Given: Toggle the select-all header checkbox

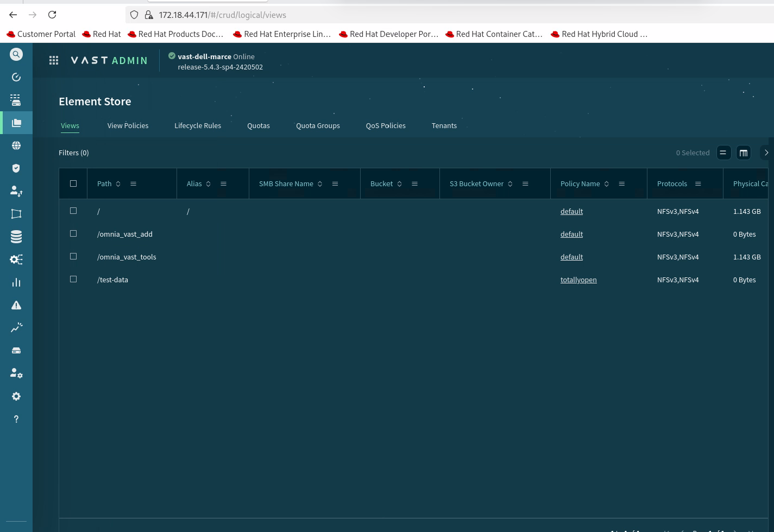Looking at the screenshot, I should coord(73,183).
